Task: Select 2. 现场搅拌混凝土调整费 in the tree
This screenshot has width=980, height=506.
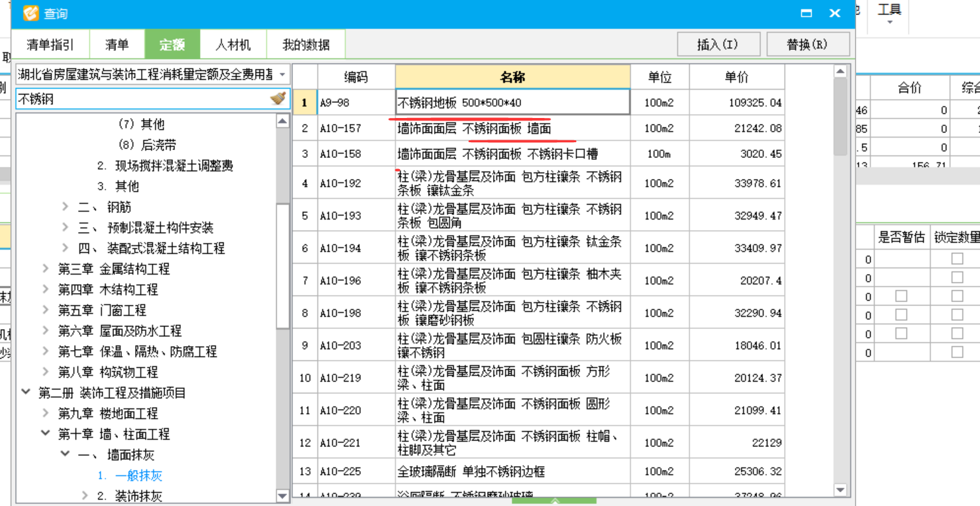Action: 165,166
